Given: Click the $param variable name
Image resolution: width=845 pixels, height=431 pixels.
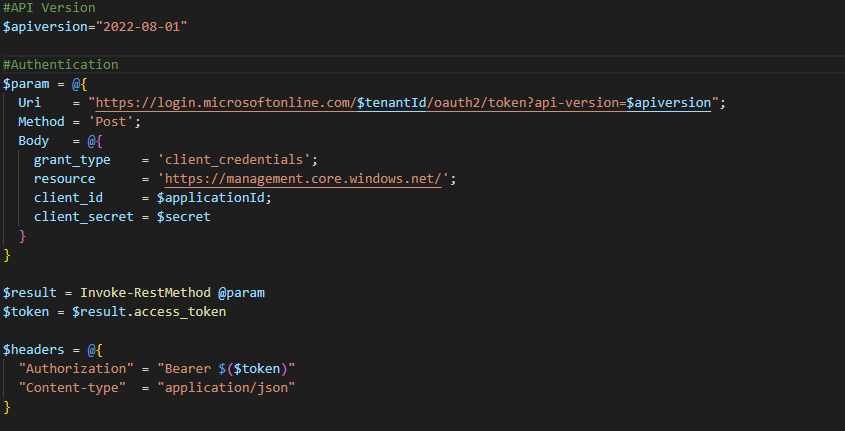Looking at the screenshot, I should click(26, 84).
